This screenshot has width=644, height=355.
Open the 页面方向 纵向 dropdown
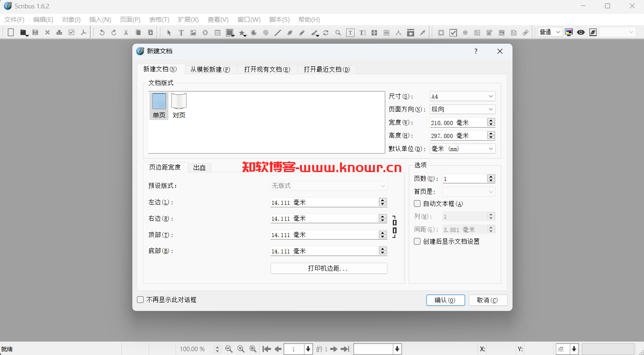pos(463,109)
